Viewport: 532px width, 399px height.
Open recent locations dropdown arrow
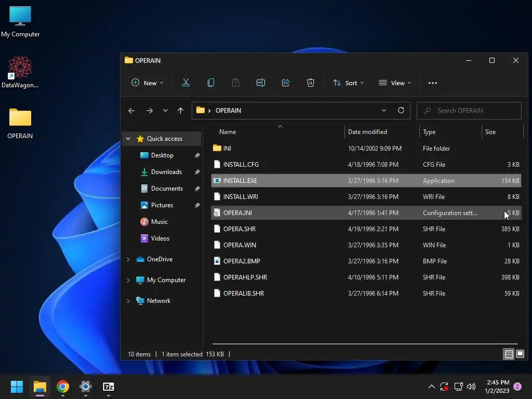point(165,111)
